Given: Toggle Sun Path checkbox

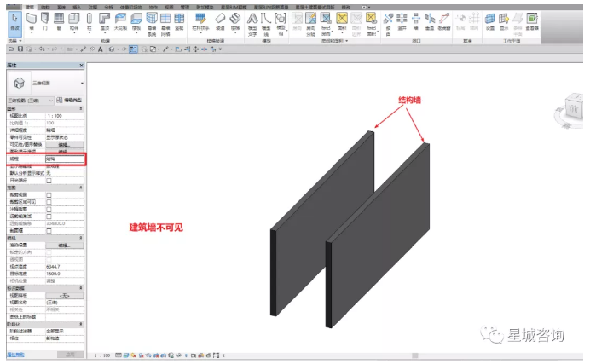Looking at the screenshot, I should pyautogui.click(x=49, y=181).
